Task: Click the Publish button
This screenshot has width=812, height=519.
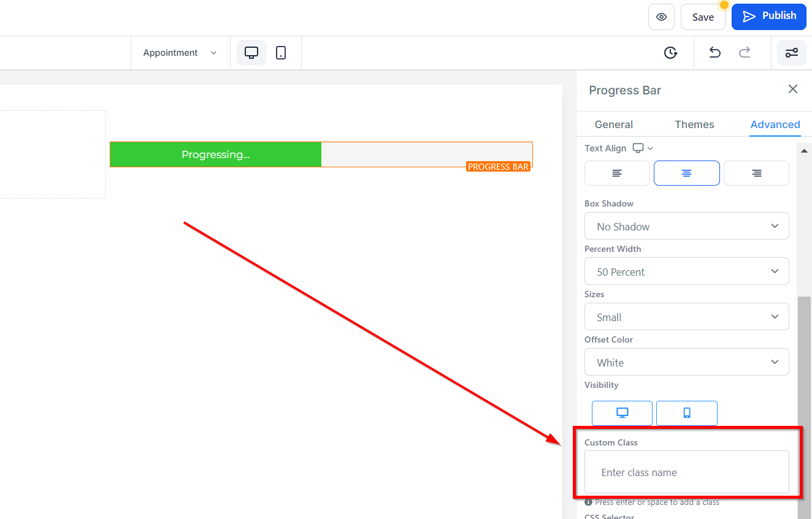Action: (768, 17)
